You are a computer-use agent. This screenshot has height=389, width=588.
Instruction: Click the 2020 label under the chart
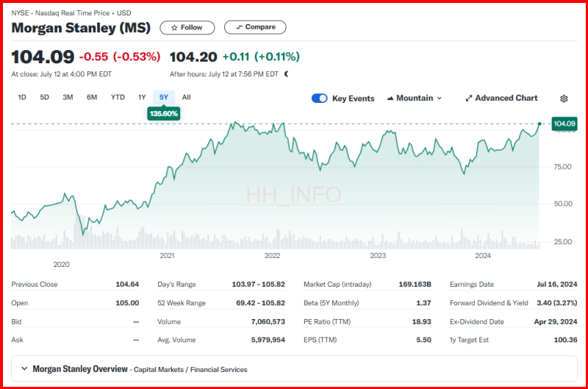pyautogui.click(x=61, y=265)
